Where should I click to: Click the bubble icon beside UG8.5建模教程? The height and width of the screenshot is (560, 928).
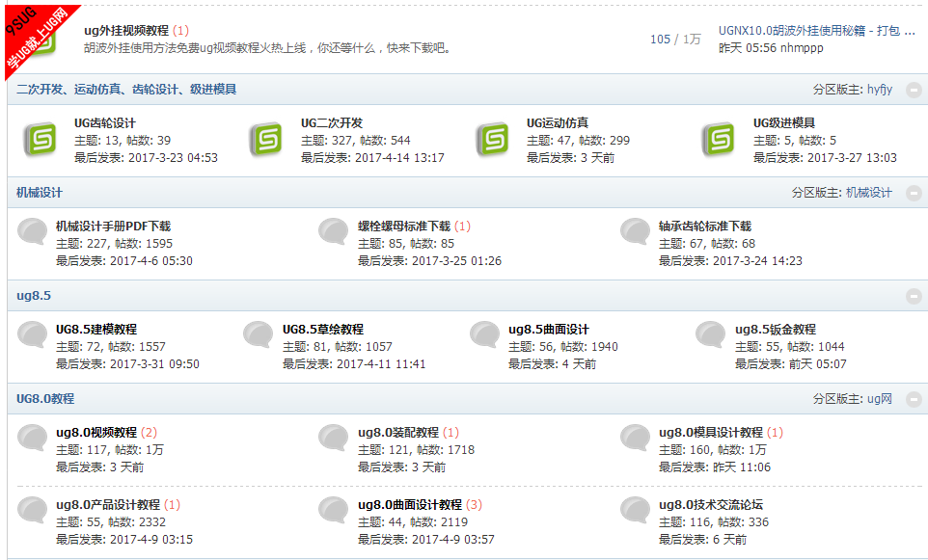pyautogui.click(x=33, y=334)
